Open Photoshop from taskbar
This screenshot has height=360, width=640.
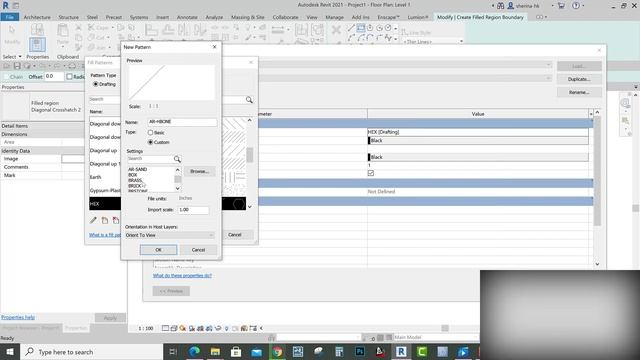(x=360, y=351)
